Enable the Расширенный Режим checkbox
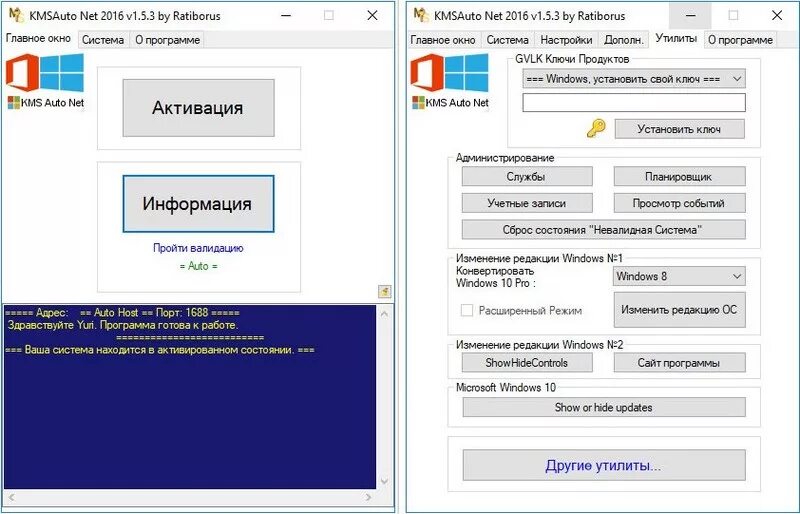 coord(466,310)
